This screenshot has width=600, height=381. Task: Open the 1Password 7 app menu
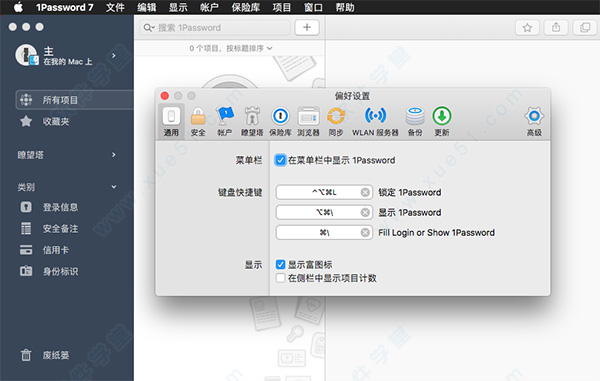(x=65, y=7)
